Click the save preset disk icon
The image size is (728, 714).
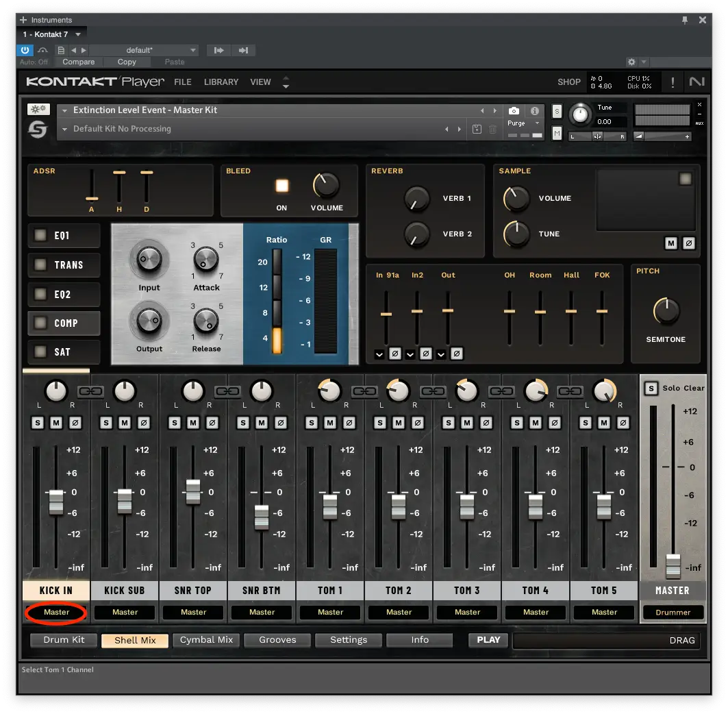(x=477, y=129)
